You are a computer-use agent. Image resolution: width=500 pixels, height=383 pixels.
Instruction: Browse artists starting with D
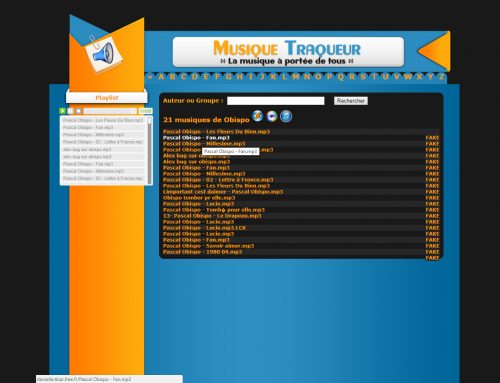195,77
